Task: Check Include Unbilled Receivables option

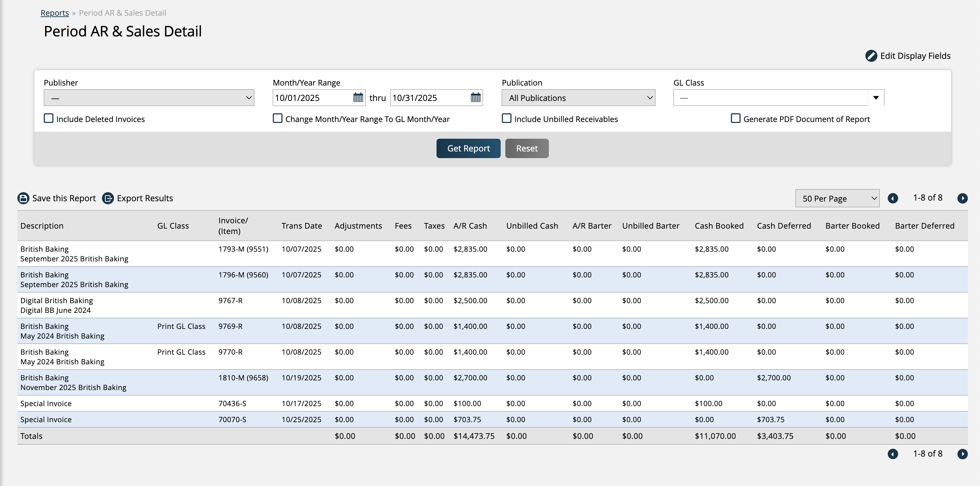Action: point(507,118)
